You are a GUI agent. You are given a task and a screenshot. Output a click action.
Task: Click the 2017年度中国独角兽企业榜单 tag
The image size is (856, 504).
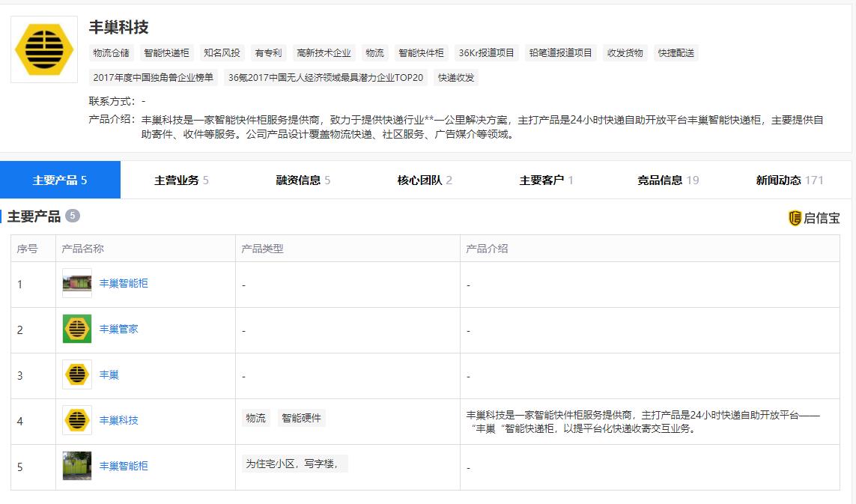[x=153, y=78]
